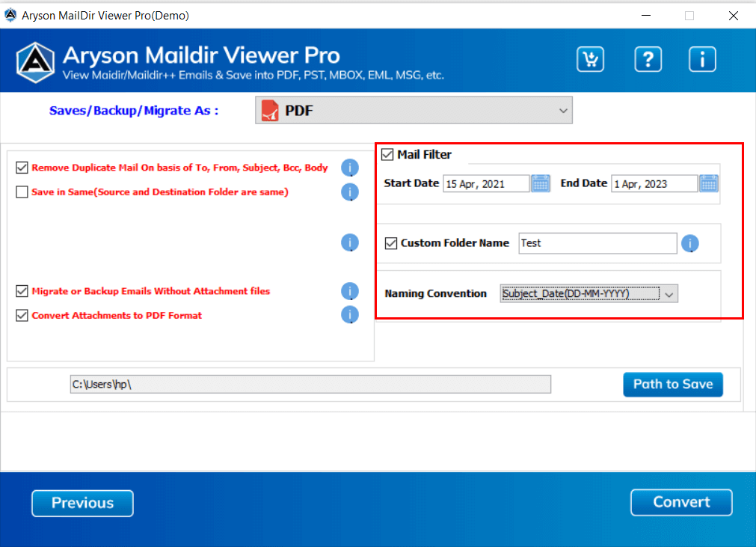Show info for Convert Attachments to PDF
The height and width of the screenshot is (547, 756).
[349, 314]
